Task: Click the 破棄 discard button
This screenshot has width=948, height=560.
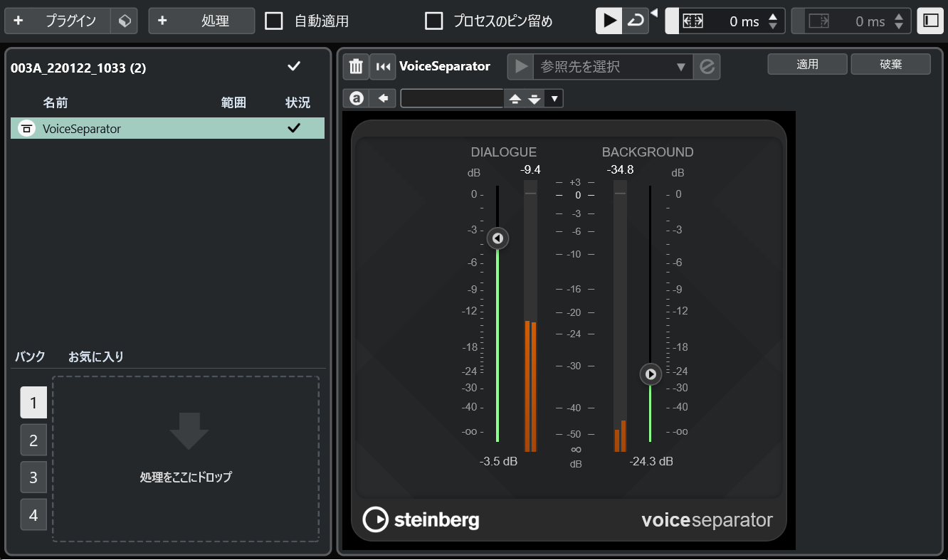Action: coord(891,64)
